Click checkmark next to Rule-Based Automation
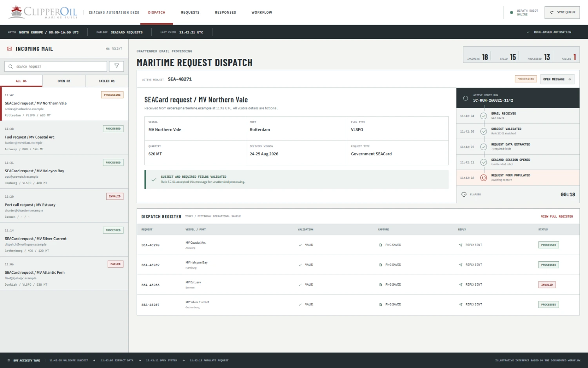Viewport: 588px width, 368px height. pyautogui.click(x=528, y=32)
